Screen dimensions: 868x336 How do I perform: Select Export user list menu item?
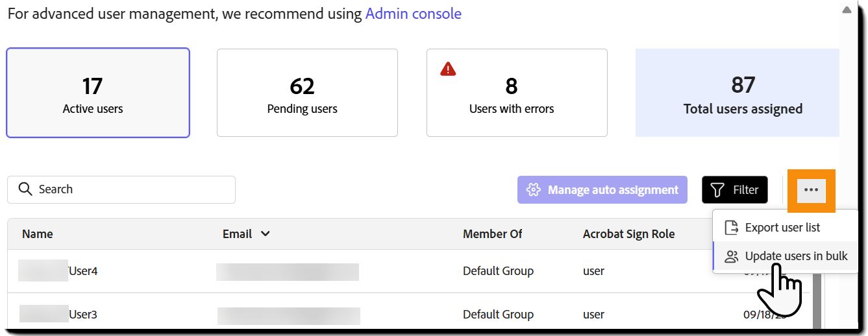point(782,228)
